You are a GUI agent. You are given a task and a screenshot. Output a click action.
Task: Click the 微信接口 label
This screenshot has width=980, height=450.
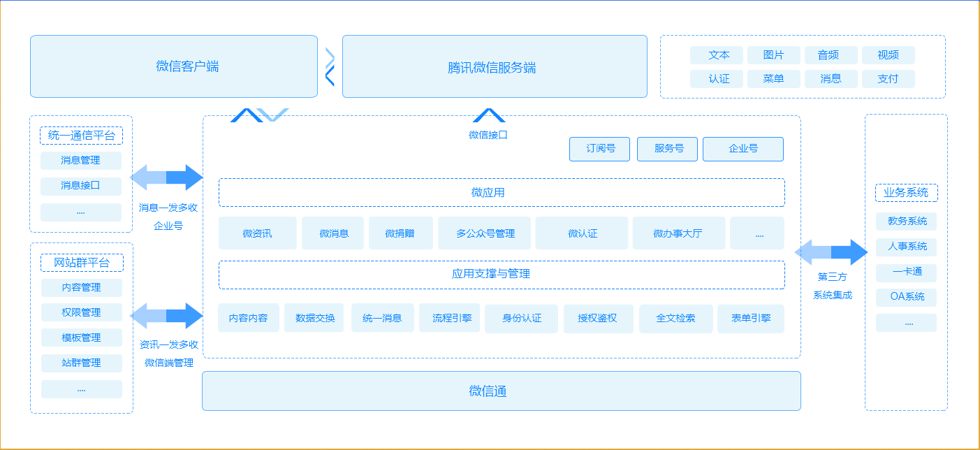pyautogui.click(x=488, y=135)
